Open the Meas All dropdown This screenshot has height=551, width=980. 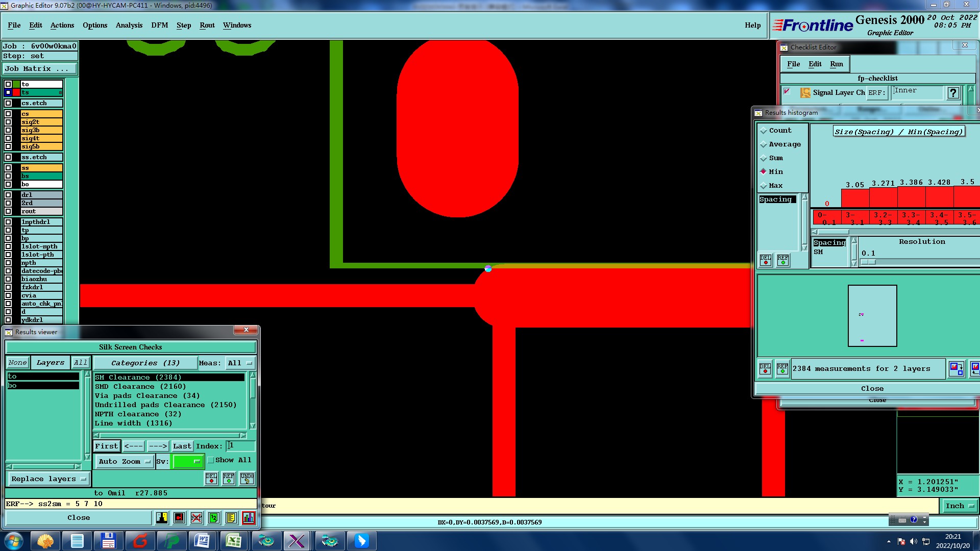coord(240,363)
